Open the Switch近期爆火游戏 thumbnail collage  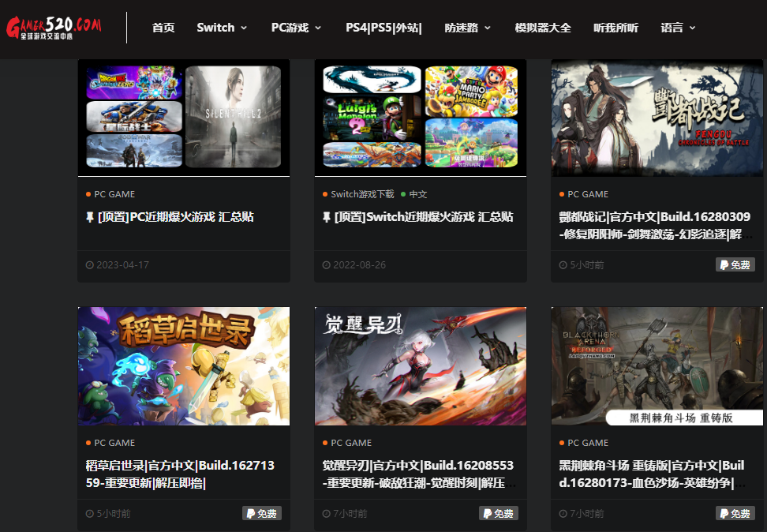pos(421,118)
